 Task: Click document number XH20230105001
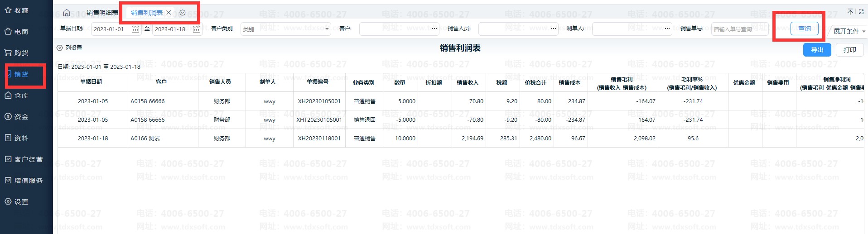click(x=319, y=101)
